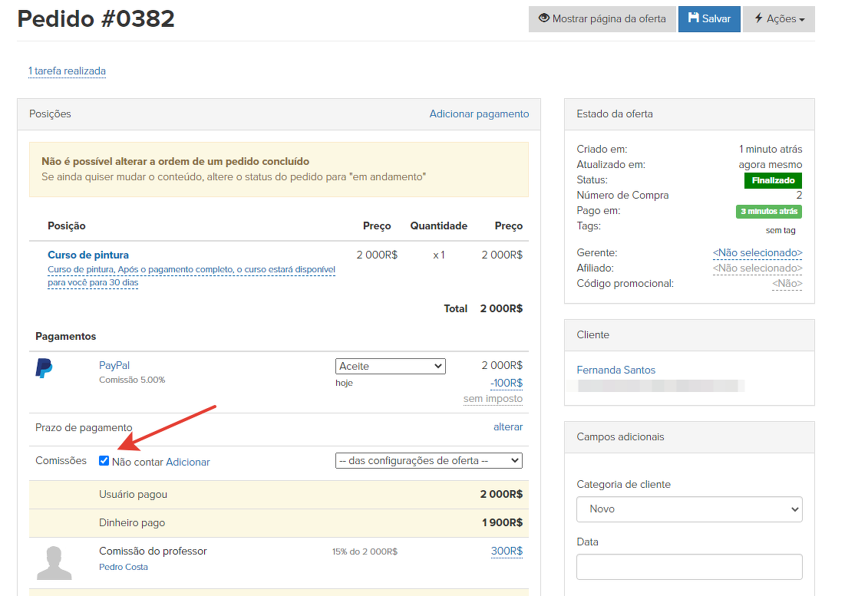Click the Data input field
Screen dimensions: 868x596
click(x=688, y=567)
